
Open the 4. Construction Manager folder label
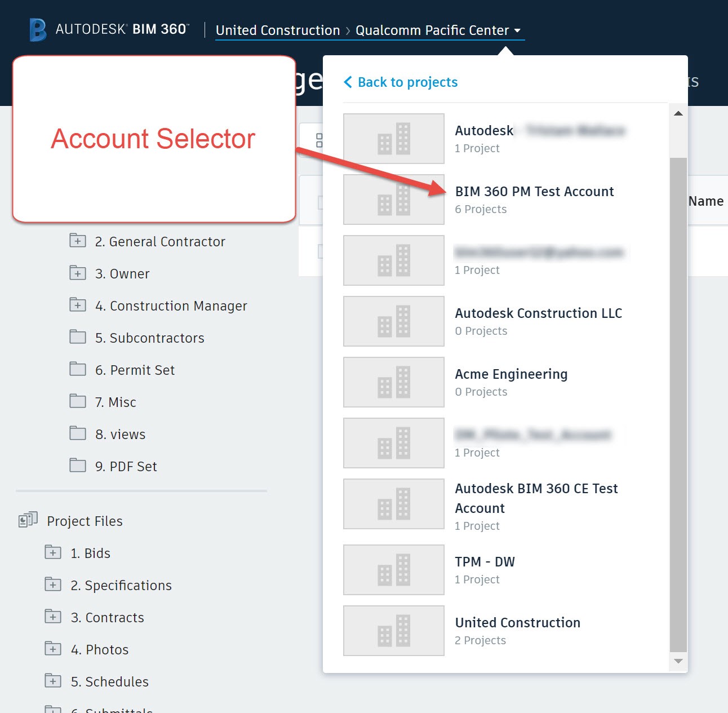click(x=171, y=306)
